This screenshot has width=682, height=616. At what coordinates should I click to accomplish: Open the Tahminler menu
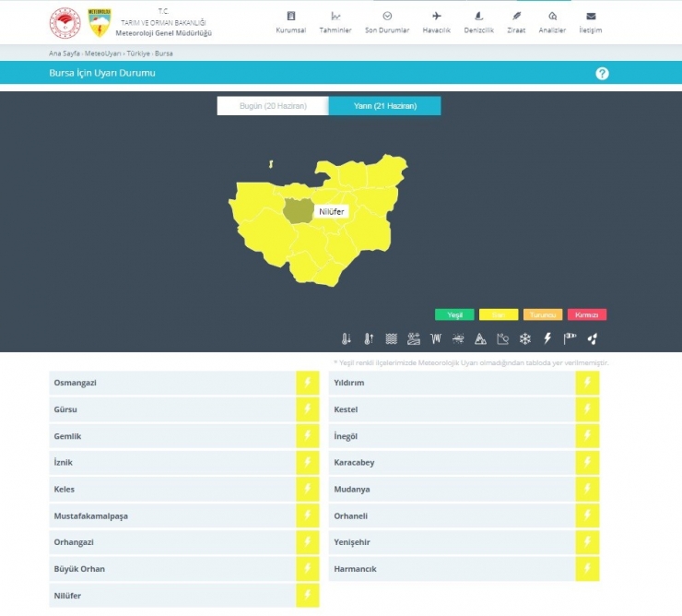pos(335,22)
